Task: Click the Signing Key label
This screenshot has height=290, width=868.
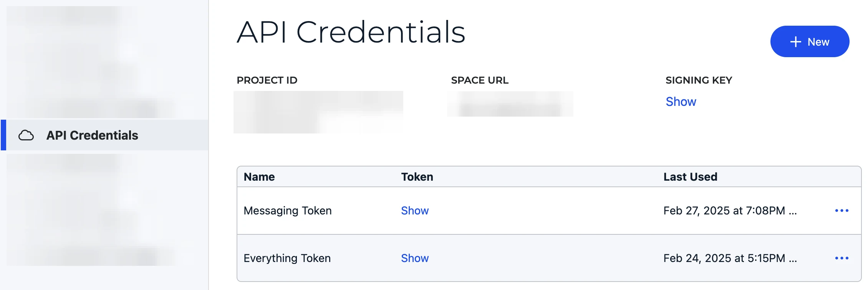Action: click(699, 80)
